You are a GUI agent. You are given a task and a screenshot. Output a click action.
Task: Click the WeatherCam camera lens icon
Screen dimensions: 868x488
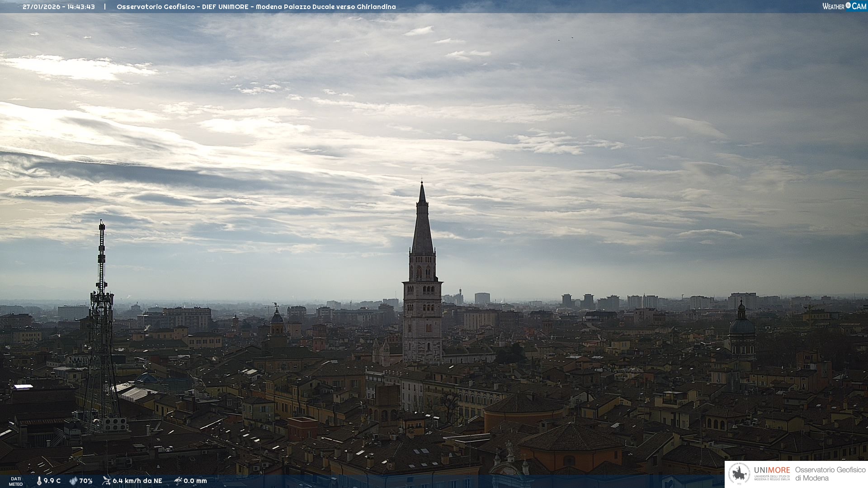pos(848,5)
